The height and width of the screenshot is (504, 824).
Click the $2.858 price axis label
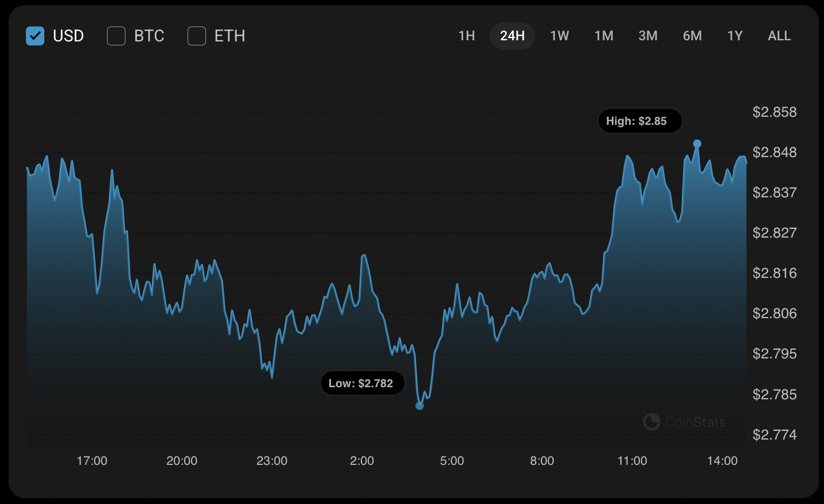pyautogui.click(x=775, y=112)
